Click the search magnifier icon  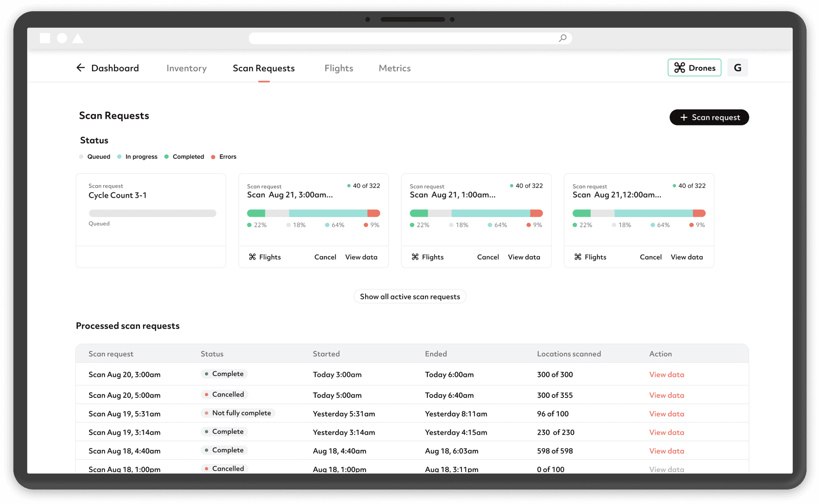tap(563, 38)
